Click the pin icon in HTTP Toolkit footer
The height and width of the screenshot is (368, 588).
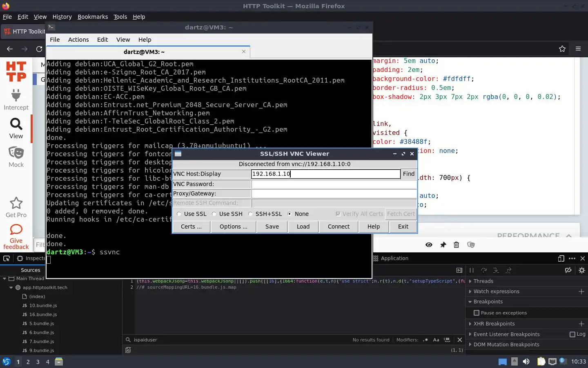click(x=443, y=245)
